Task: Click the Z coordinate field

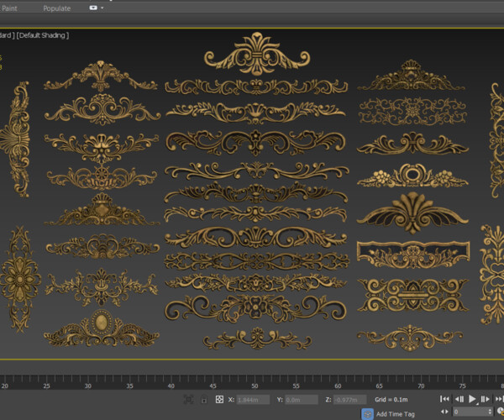Action: coord(349,400)
